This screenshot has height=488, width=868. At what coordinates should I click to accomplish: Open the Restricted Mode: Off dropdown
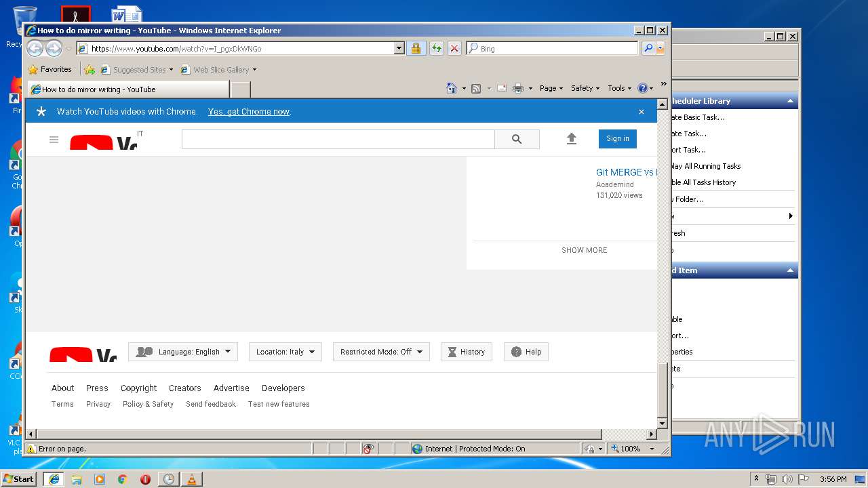tap(381, 352)
